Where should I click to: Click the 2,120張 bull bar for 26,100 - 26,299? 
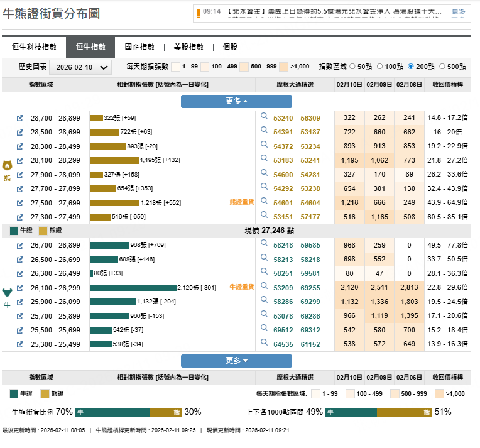click(133, 288)
